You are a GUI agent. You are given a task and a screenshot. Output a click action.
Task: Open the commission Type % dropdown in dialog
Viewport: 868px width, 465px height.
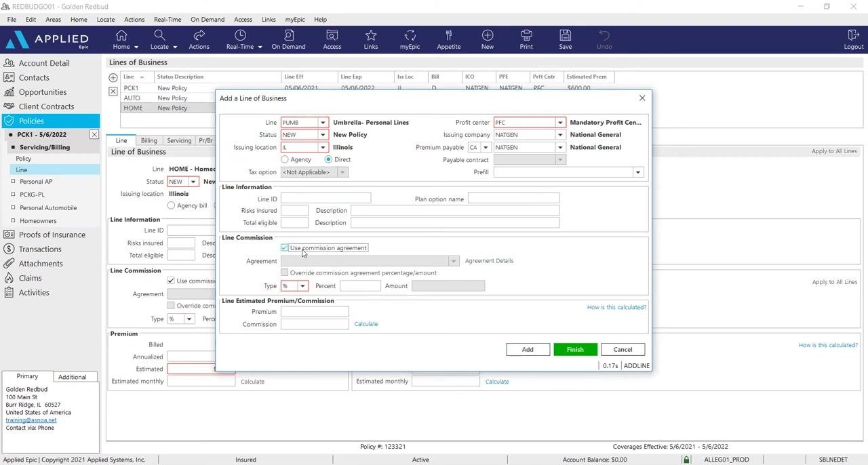pos(302,286)
